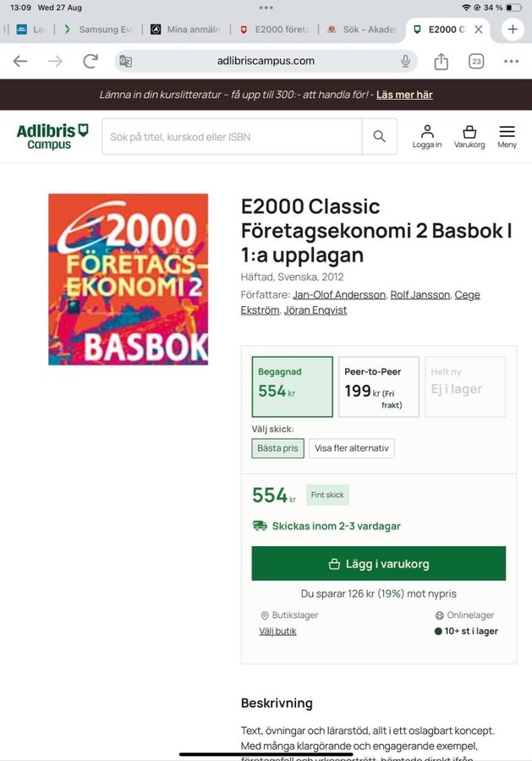Screen dimensions: 532x761
Task: Choose the Bästa pris condition
Action: pyautogui.click(x=277, y=448)
